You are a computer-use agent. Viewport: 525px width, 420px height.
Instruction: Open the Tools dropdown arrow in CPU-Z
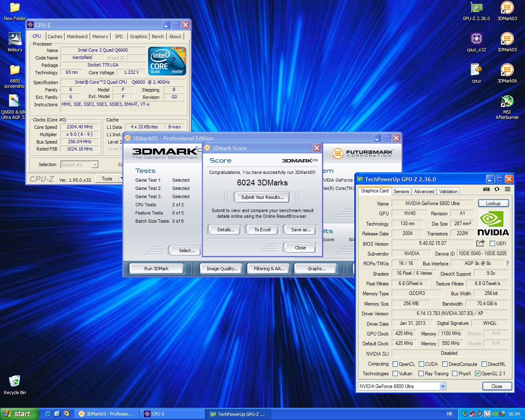[x=121, y=179]
